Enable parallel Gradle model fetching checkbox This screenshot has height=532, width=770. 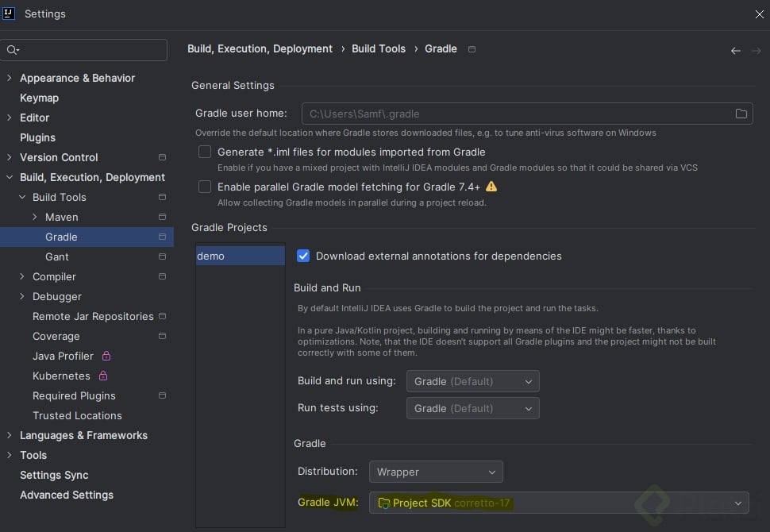coord(205,187)
